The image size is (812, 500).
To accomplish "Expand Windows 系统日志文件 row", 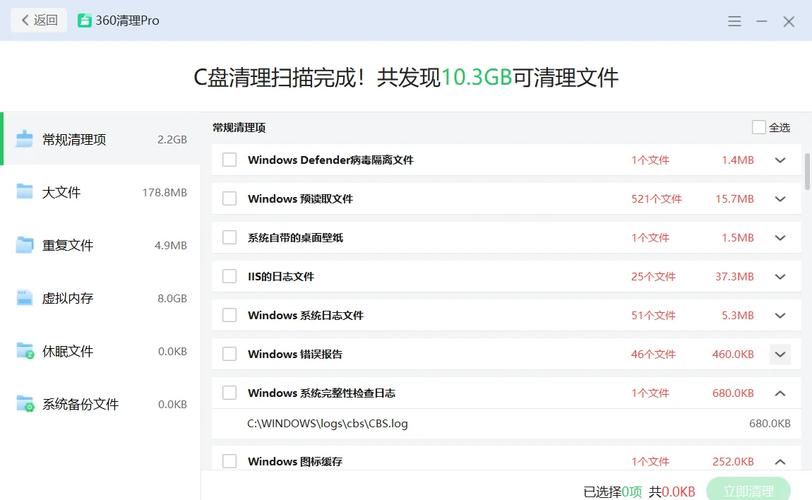I will click(x=780, y=315).
